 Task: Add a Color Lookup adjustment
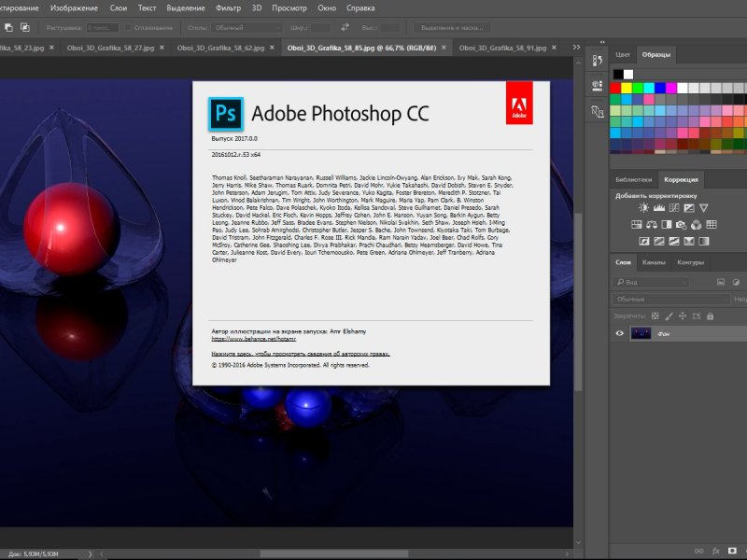[x=712, y=225]
